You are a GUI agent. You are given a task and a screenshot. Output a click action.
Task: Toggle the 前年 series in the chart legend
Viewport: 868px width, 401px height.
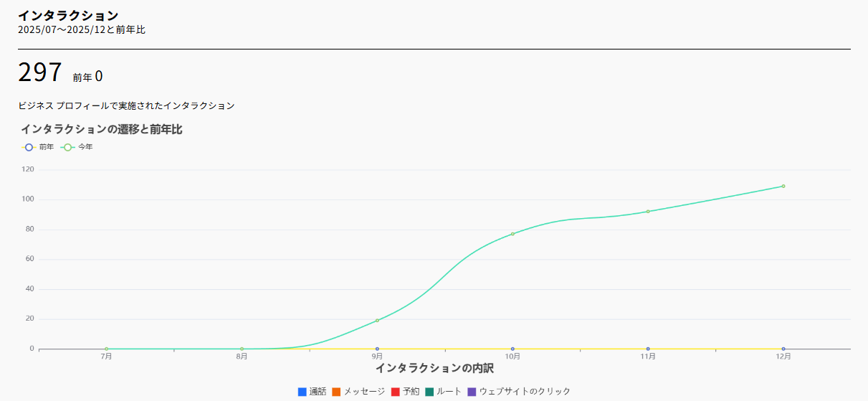tap(37, 147)
